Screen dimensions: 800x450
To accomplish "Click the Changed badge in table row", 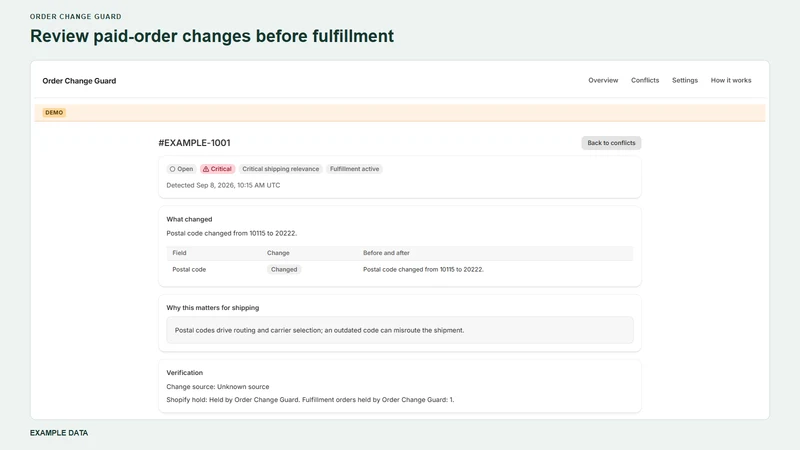I will 284,269.
